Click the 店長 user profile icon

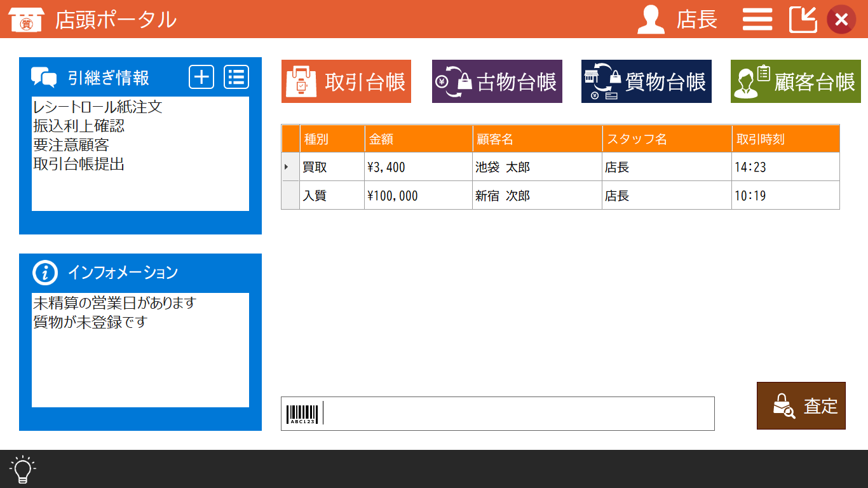click(651, 20)
